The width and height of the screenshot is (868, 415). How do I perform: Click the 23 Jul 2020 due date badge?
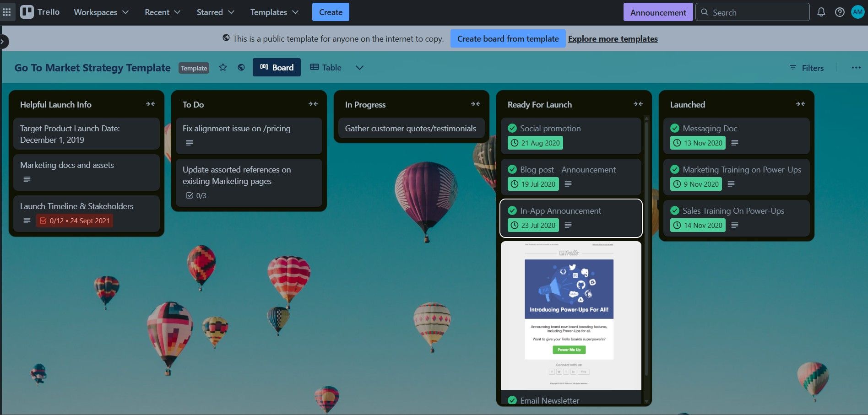point(533,225)
